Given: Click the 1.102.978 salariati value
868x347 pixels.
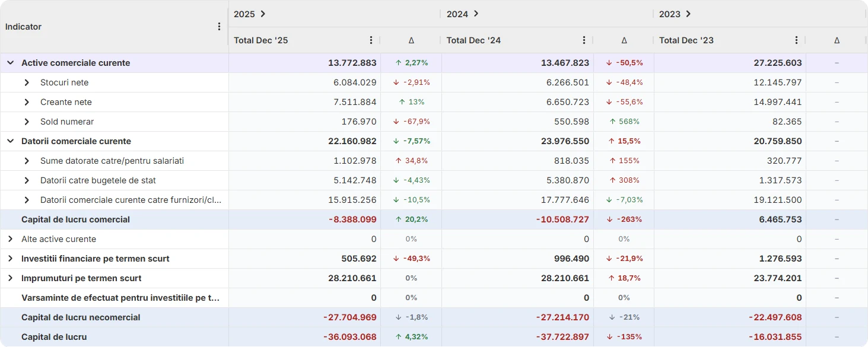Looking at the screenshot, I should pos(355,161).
